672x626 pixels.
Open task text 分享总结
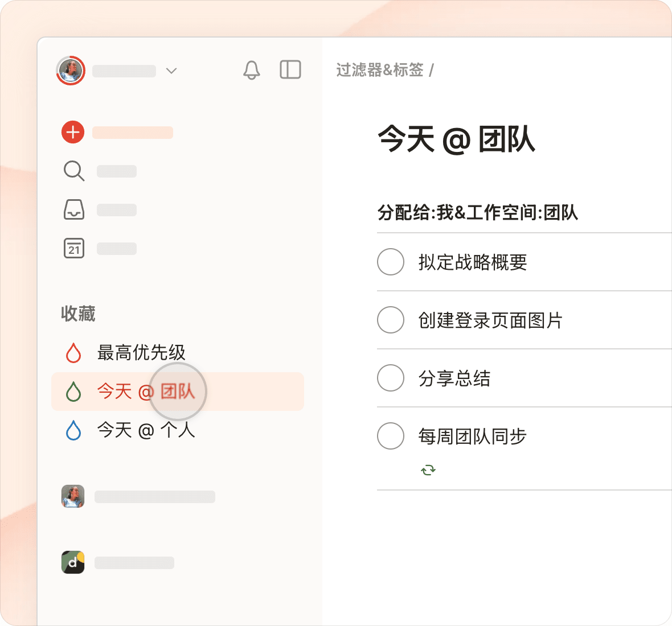454,378
